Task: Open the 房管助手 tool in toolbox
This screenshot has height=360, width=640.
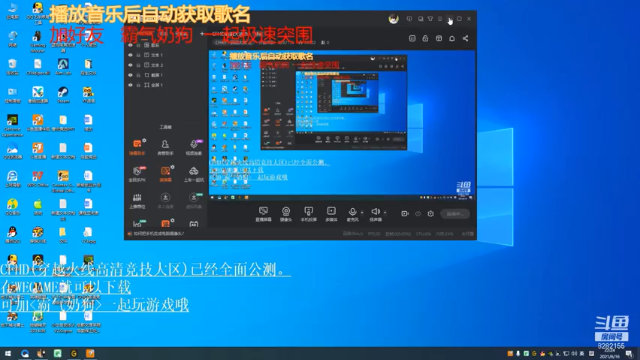Action: click(x=165, y=147)
